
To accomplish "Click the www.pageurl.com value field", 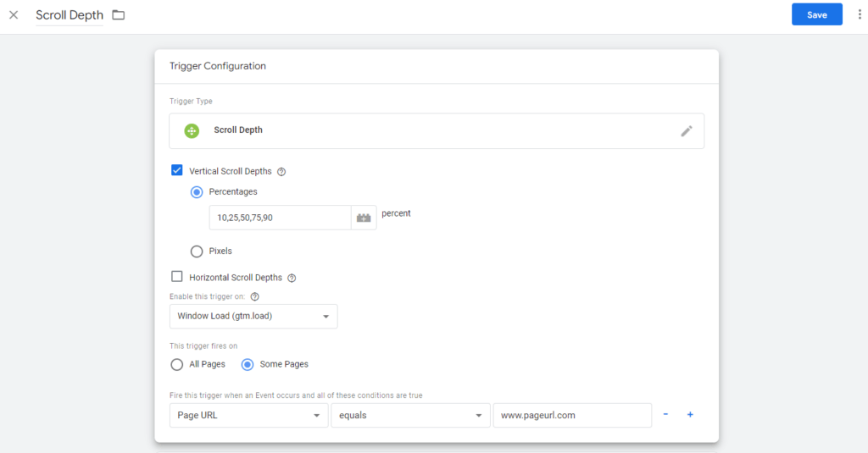I will point(571,415).
